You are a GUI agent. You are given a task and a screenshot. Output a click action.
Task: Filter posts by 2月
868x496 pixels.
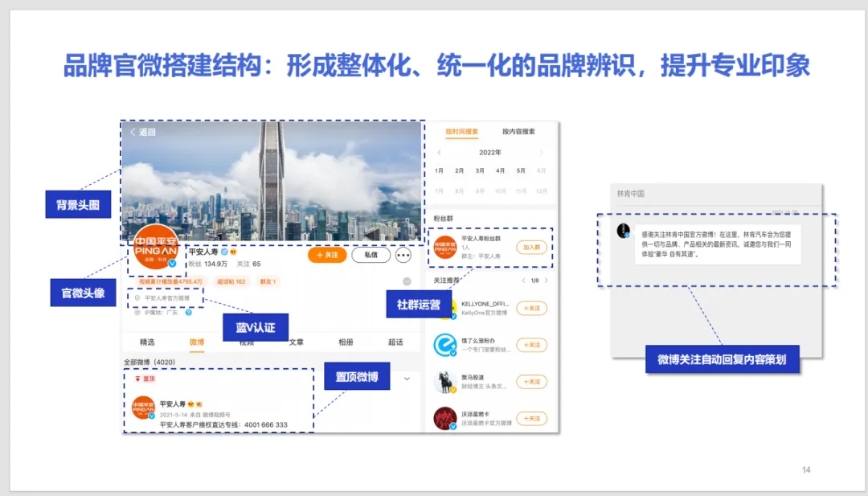pos(460,171)
